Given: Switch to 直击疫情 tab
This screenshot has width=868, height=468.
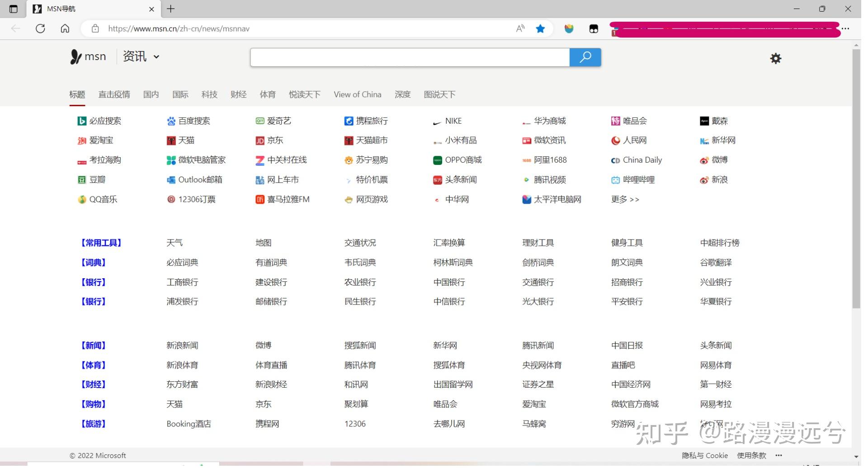Looking at the screenshot, I should pos(115,95).
